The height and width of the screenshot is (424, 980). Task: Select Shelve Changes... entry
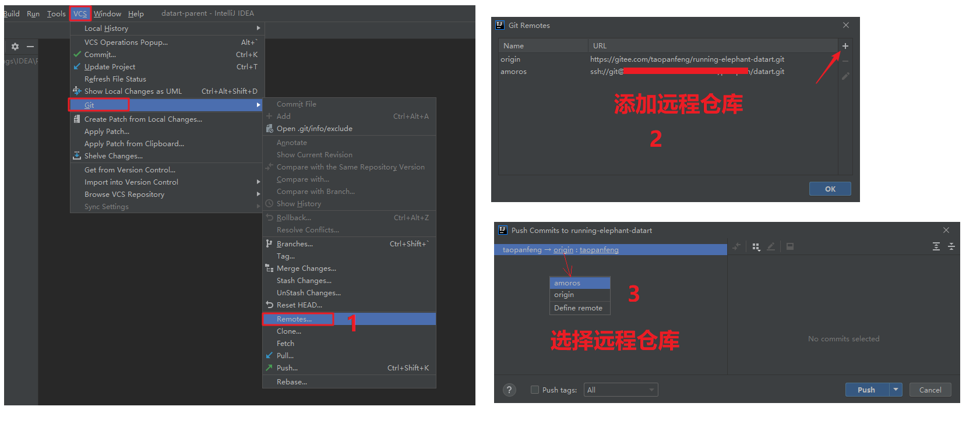(x=167, y=156)
